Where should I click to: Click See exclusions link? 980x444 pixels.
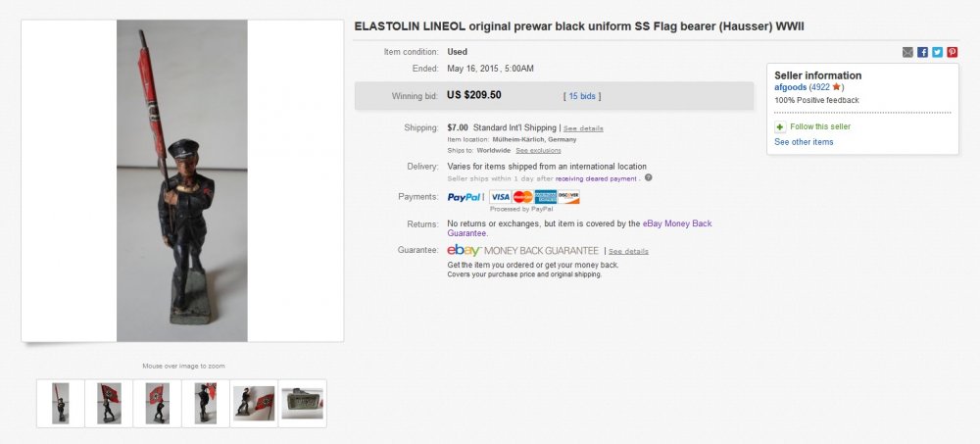click(x=538, y=151)
